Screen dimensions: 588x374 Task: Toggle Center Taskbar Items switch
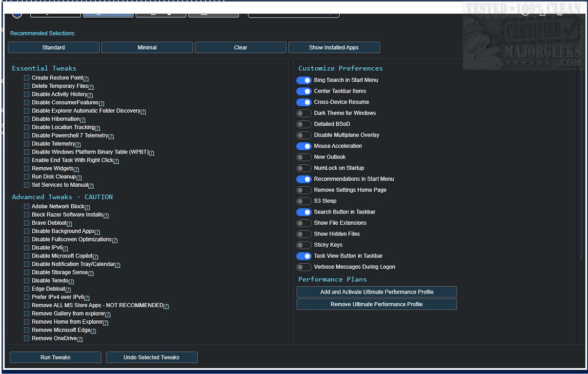coord(304,91)
